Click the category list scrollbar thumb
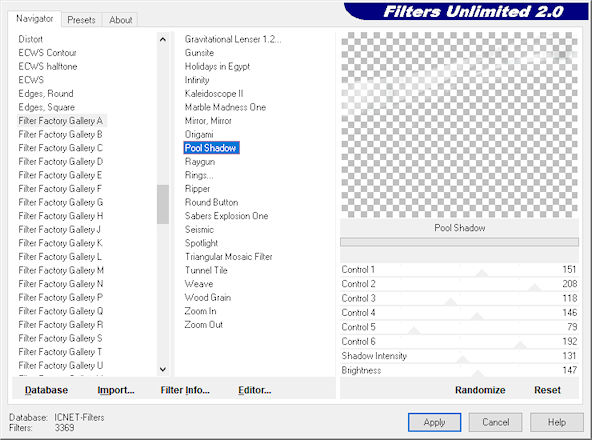This screenshot has width=592, height=440. (x=163, y=204)
